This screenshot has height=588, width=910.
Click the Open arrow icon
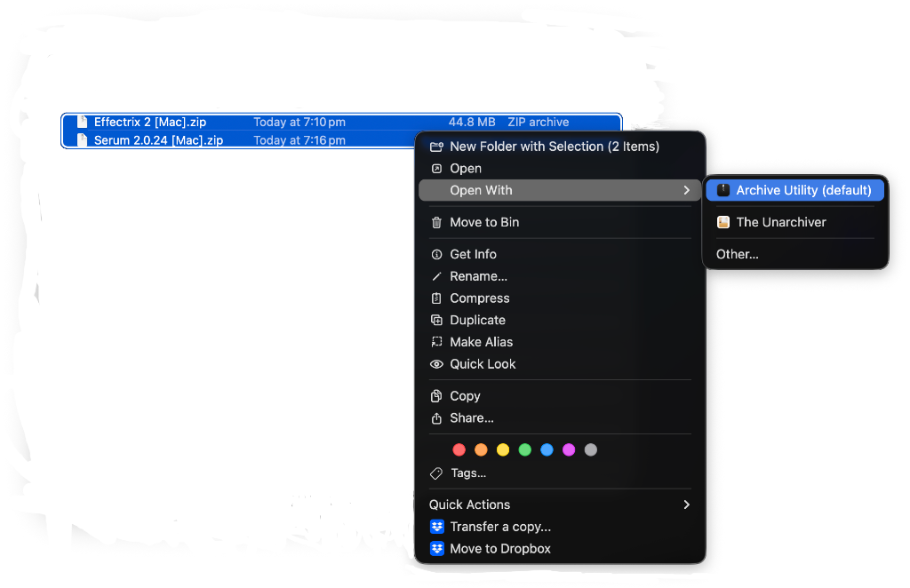[x=436, y=169]
